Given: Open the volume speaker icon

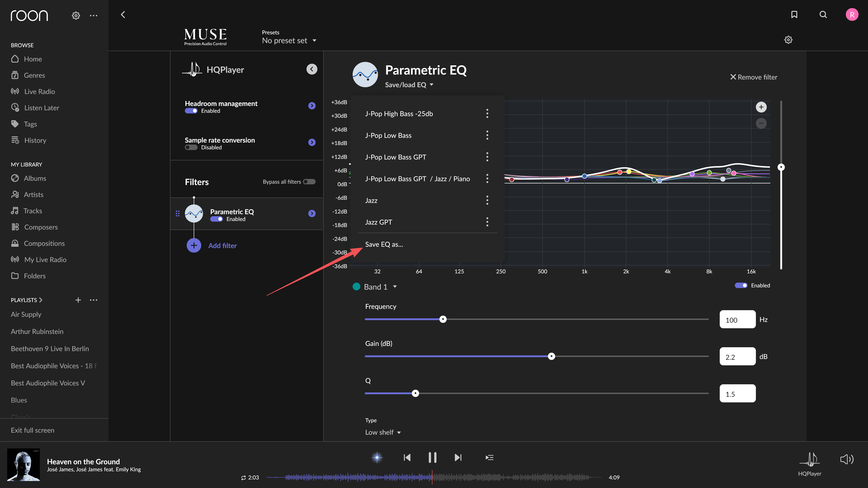Looking at the screenshot, I should pos(847,459).
